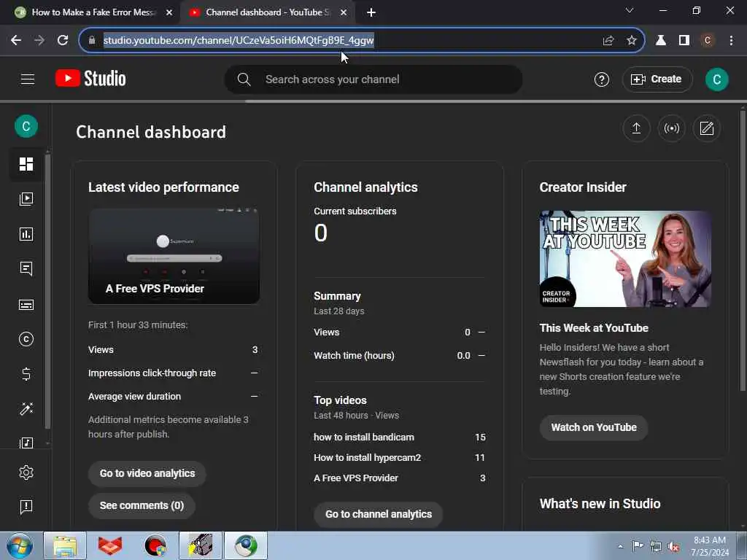Screen dimensions: 747x560
Task: Open File Explorer from taskbar
Action: 65,545
